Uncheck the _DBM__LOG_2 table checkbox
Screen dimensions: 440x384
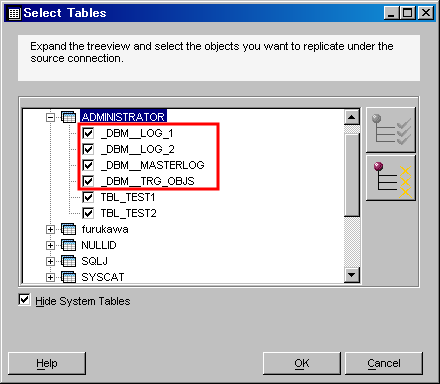pos(88,149)
